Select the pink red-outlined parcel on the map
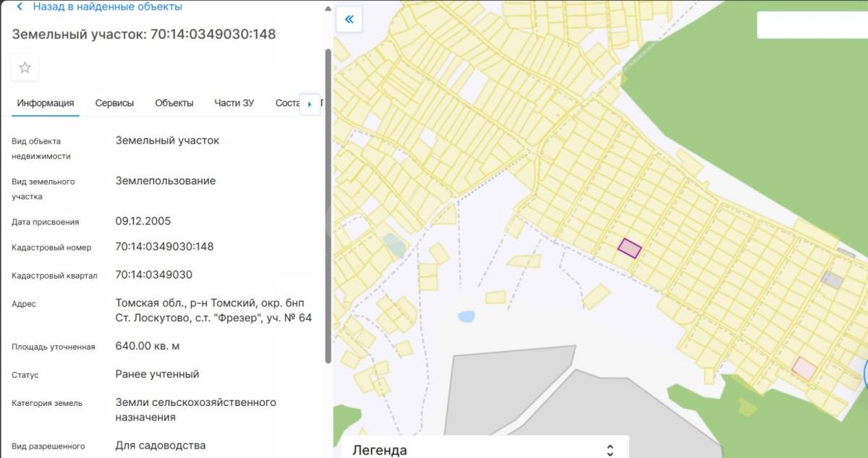 (804, 368)
